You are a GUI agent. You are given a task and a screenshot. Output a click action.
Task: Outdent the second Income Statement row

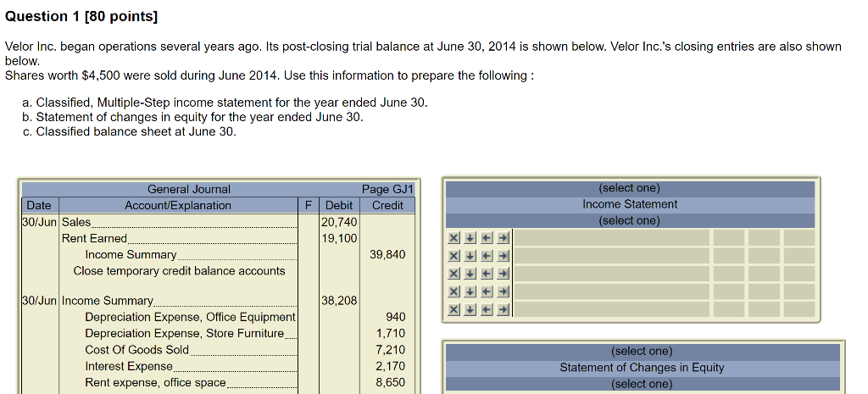(486, 256)
